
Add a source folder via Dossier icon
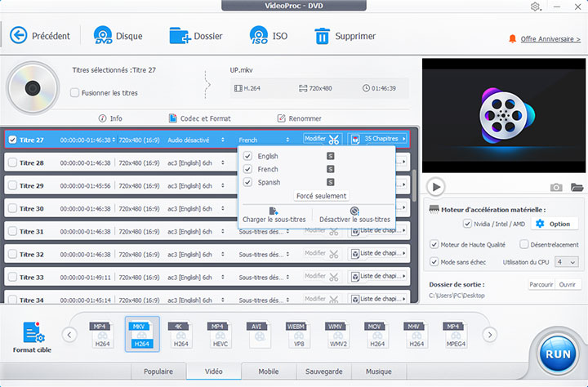coord(180,36)
